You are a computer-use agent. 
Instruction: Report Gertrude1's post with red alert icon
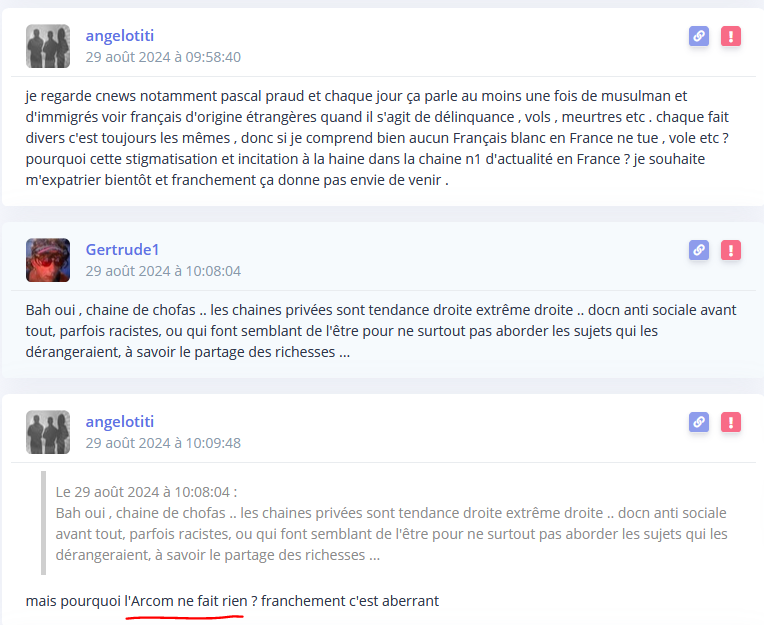coord(731,250)
